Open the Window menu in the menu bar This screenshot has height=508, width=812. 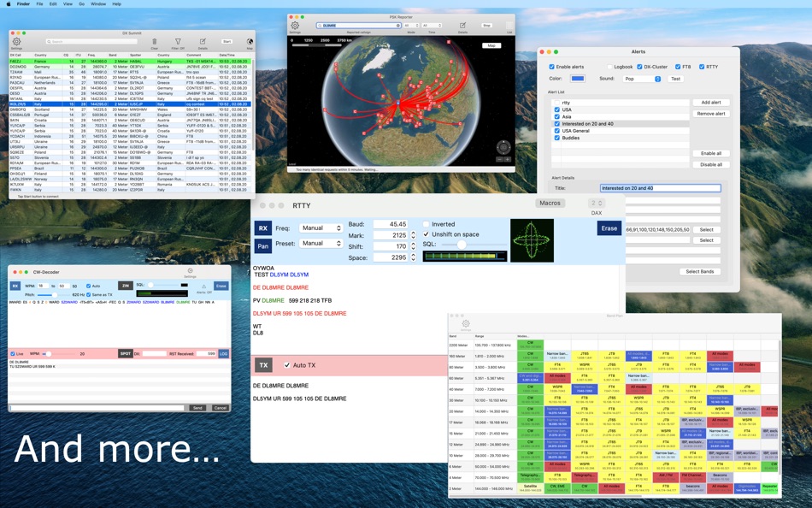97,3
